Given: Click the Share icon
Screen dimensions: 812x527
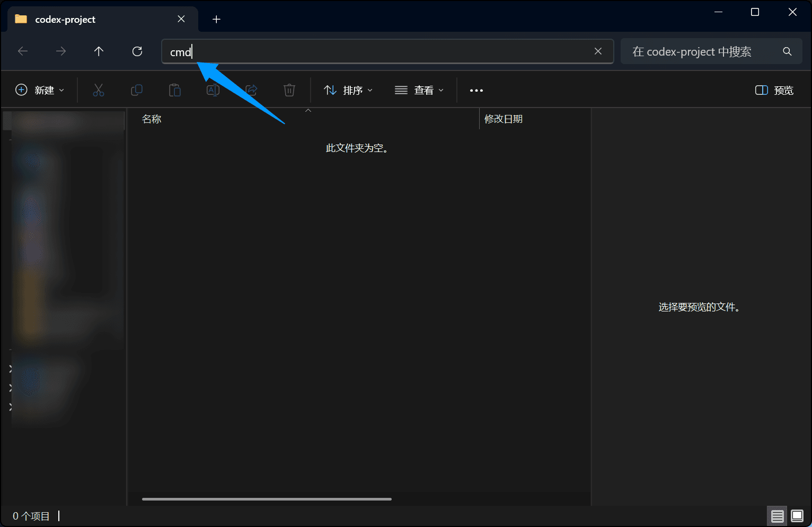Looking at the screenshot, I should (251, 90).
